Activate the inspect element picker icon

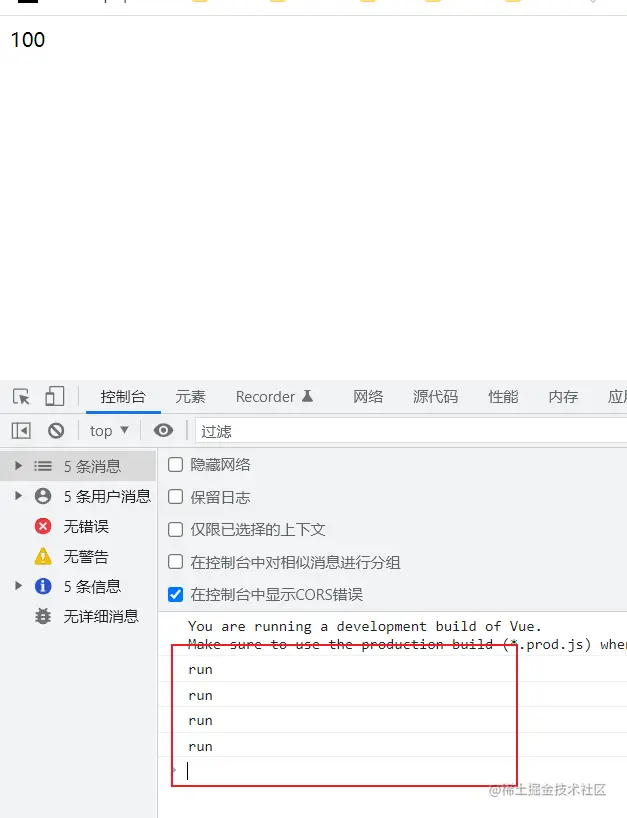pyautogui.click(x=21, y=397)
